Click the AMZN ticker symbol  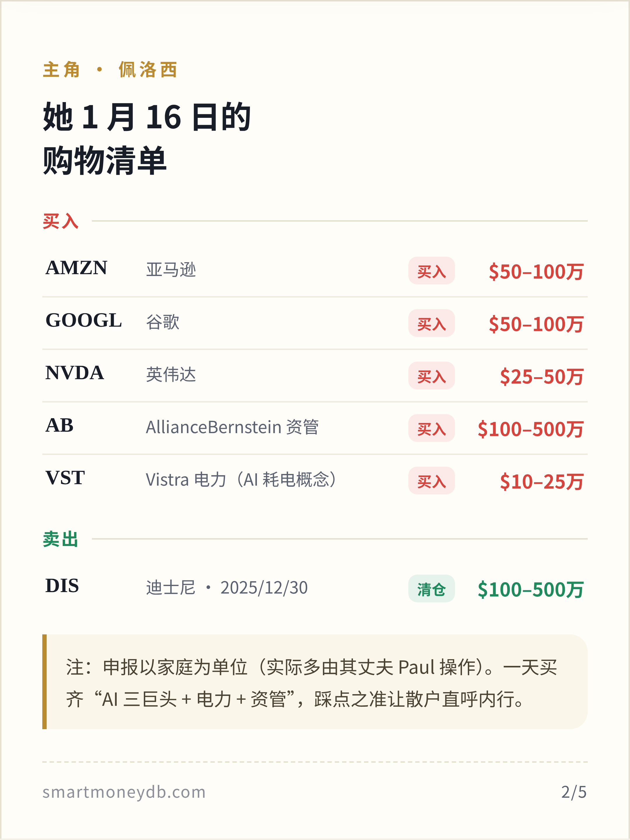click(x=76, y=268)
